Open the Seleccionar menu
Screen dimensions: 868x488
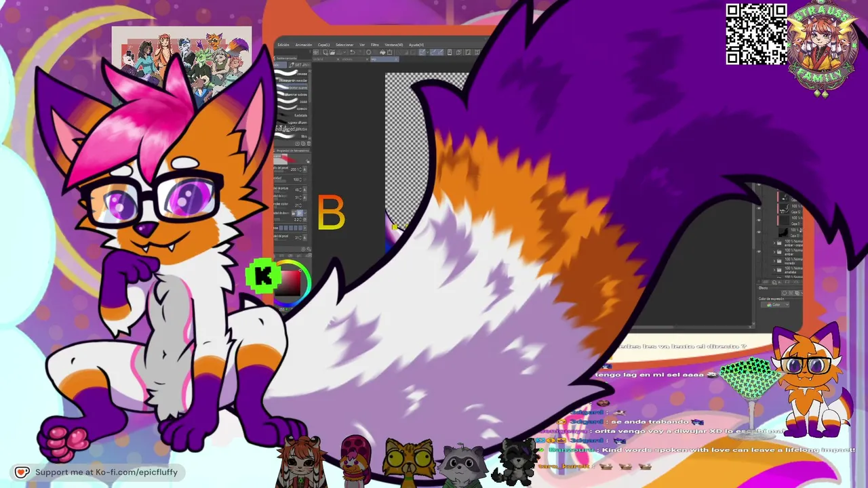(x=344, y=45)
